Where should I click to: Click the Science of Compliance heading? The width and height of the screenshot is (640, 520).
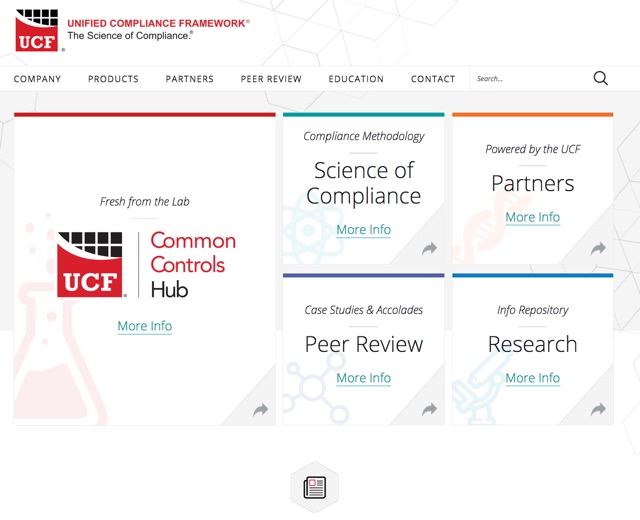click(x=363, y=183)
